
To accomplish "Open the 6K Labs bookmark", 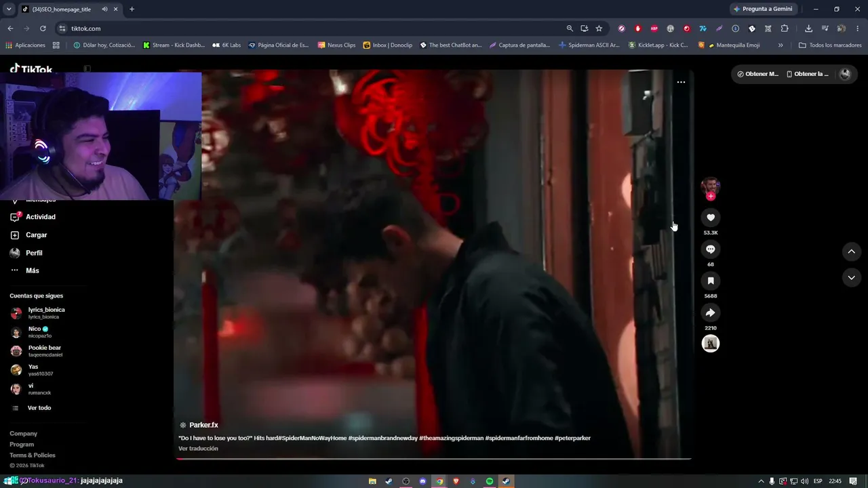I will 226,45.
